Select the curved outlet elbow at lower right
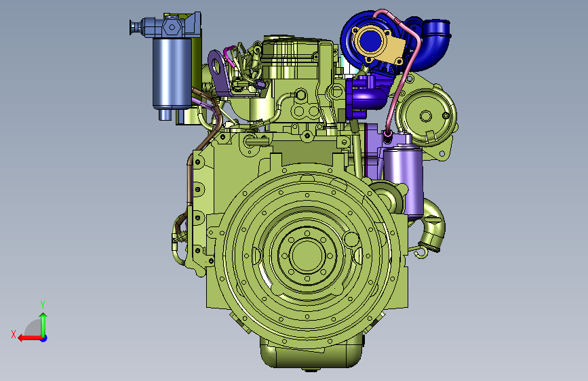588x381 pixels. click(x=433, y=225)
